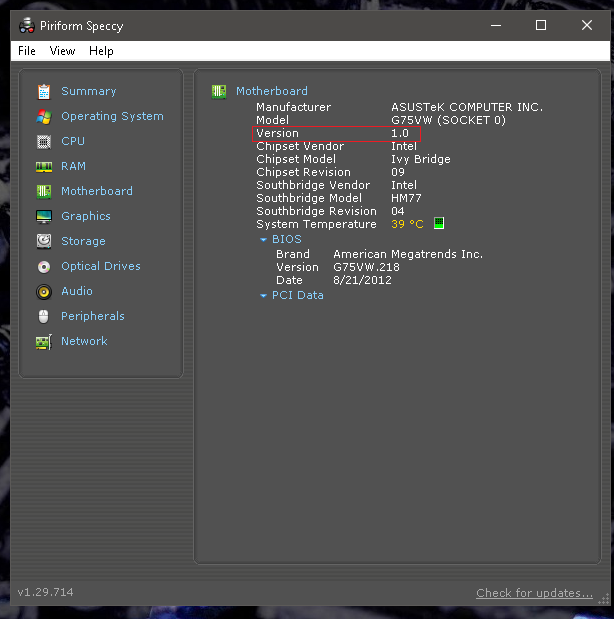
Task: Click the Motherboard heading link
Action: 272,91
